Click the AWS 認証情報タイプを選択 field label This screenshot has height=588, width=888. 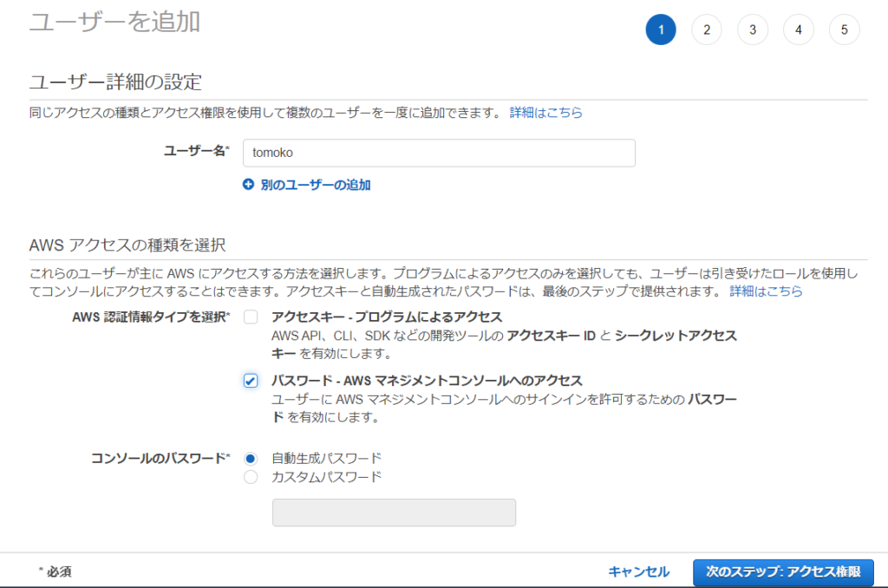pyautogui.click(x=151, y=317)
